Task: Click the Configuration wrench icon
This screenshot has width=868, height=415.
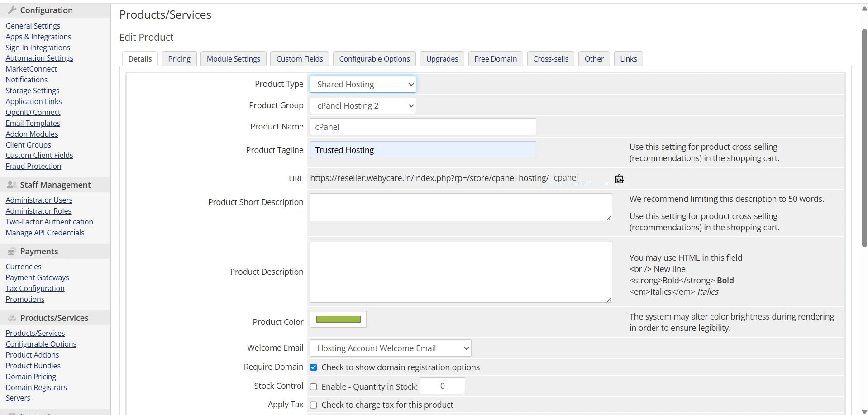Action: point(12,10)
